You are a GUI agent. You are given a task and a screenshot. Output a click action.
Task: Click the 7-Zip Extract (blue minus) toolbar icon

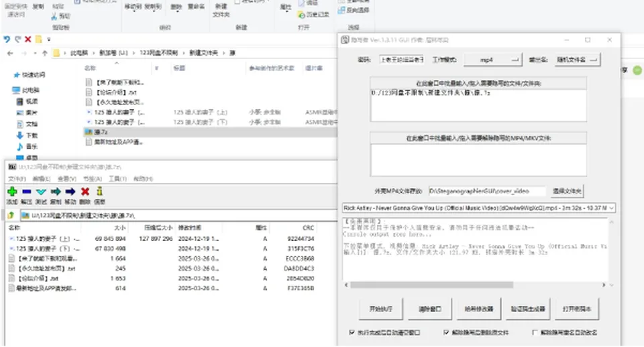point(27,192)
